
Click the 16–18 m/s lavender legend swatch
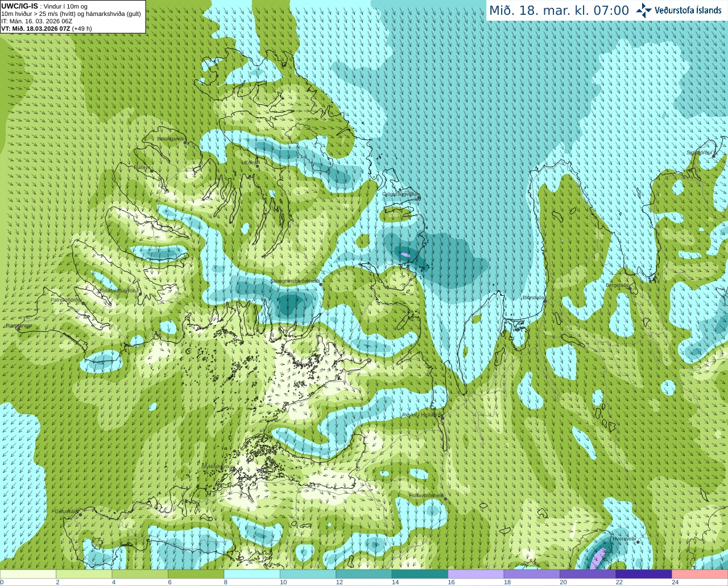(x=475, y=574)
